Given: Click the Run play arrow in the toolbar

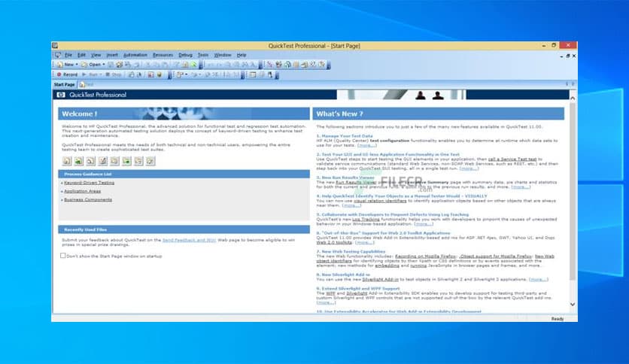Looking at the screenshot, I should [x=84, y=74].
